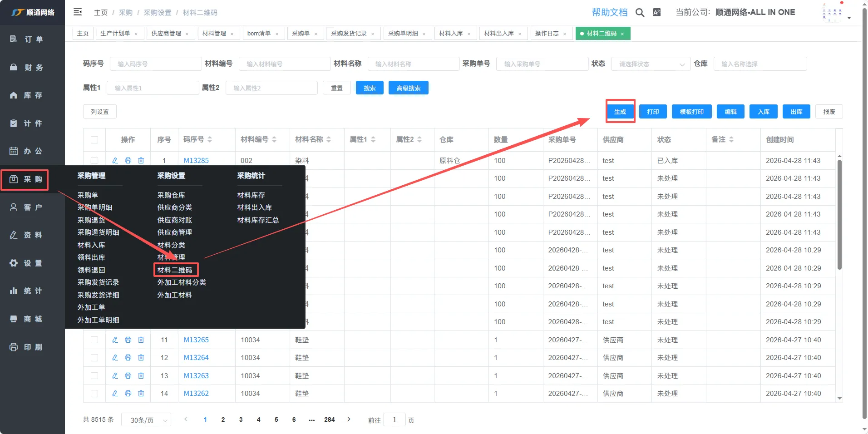Open the 库存 sidebar section

click(32, 95)
